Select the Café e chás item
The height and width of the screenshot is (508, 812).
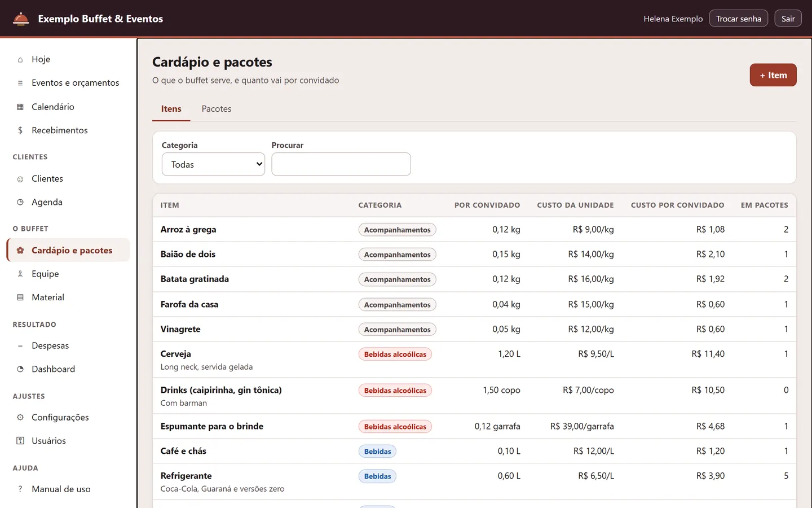(x=183, y=451)
